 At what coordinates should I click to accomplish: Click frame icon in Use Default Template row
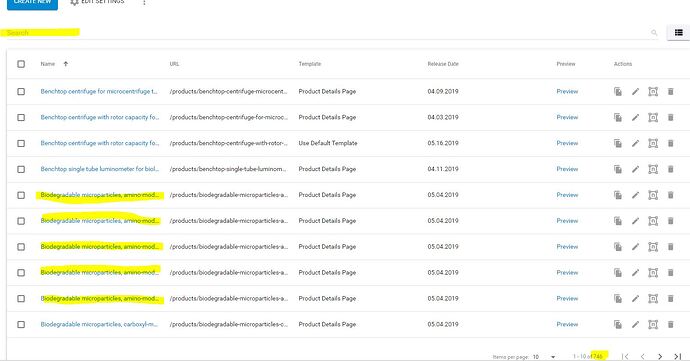pos(653,144)
